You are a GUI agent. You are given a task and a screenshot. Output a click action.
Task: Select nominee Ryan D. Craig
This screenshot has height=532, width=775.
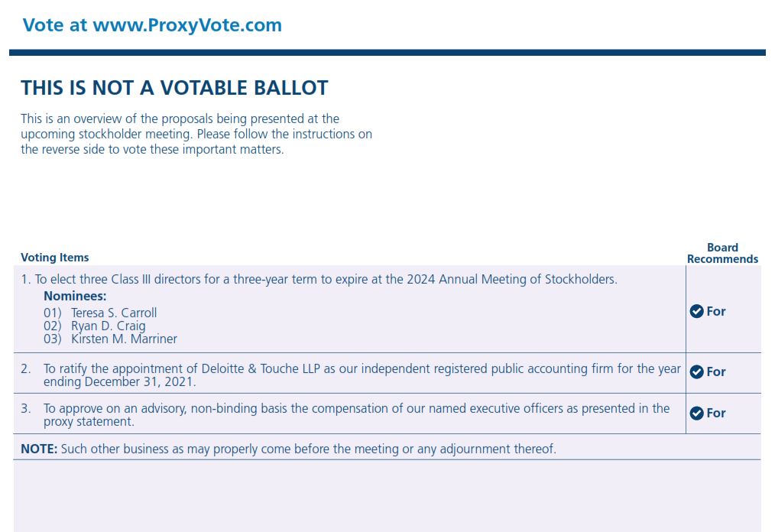tap(108, 326)
